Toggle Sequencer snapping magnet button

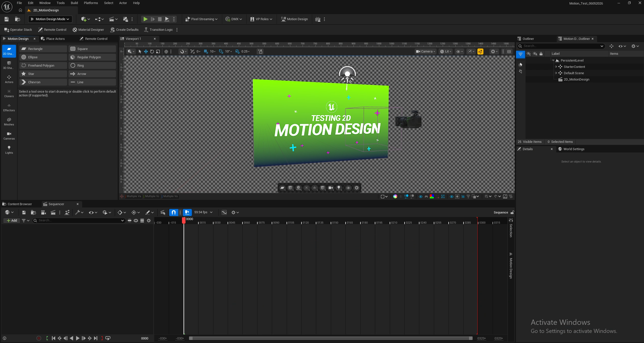174,213
